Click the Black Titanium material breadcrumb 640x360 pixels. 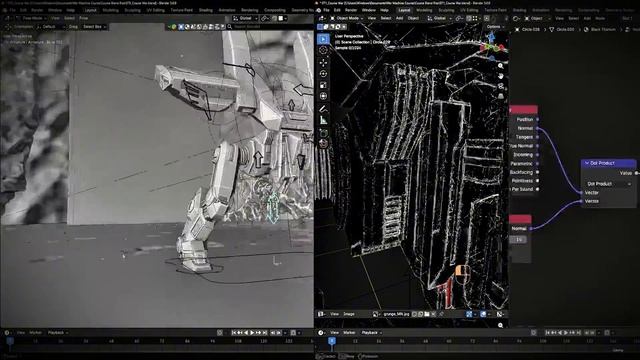(600, 29)
